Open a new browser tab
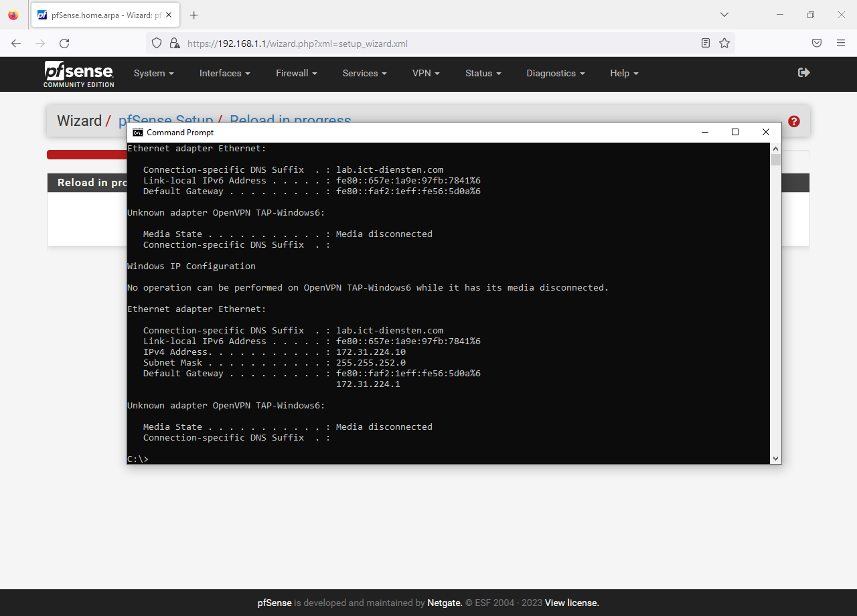Screen dimensions: 857x616 pyautogui.click(x=194, y=15)
